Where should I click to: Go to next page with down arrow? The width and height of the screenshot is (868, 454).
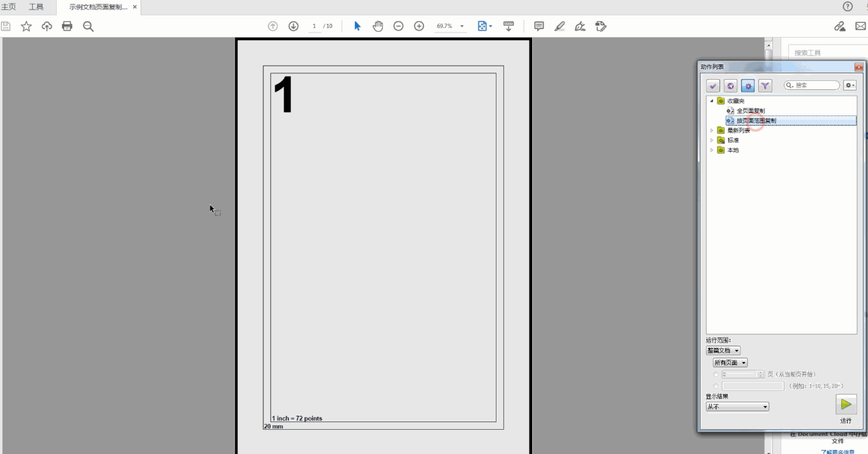pyautogui.click(x=293, y=26)
